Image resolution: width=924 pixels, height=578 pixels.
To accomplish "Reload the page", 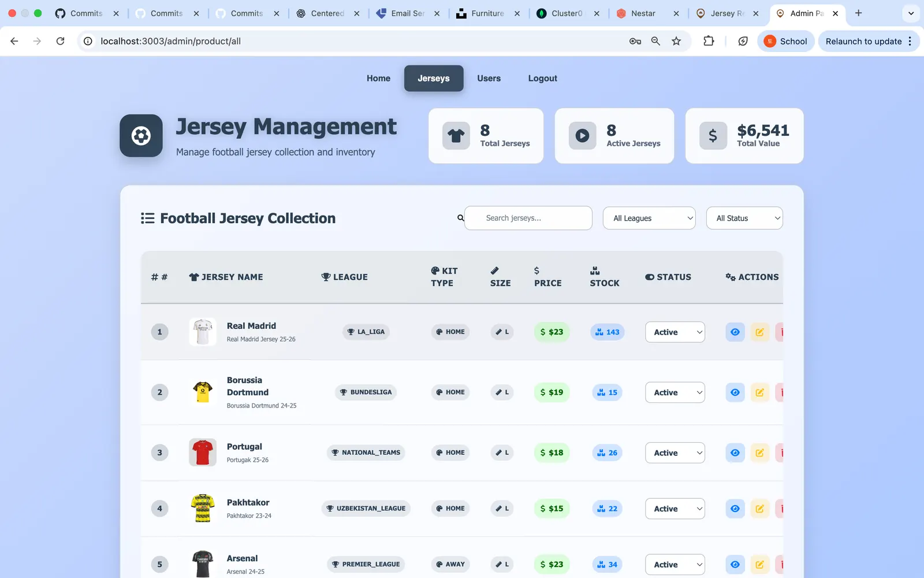I will pyautogui.click(x=60, y=41).
